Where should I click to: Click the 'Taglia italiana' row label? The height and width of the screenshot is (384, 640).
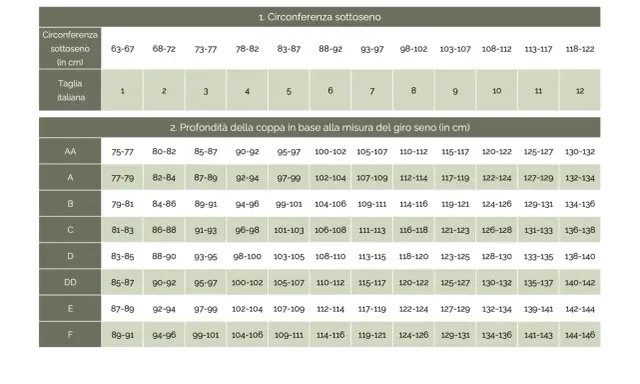(x=70, y=90)
